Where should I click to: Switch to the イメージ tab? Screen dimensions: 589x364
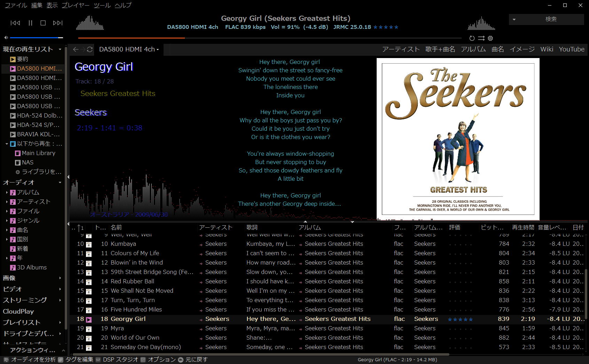pos(522,49)
